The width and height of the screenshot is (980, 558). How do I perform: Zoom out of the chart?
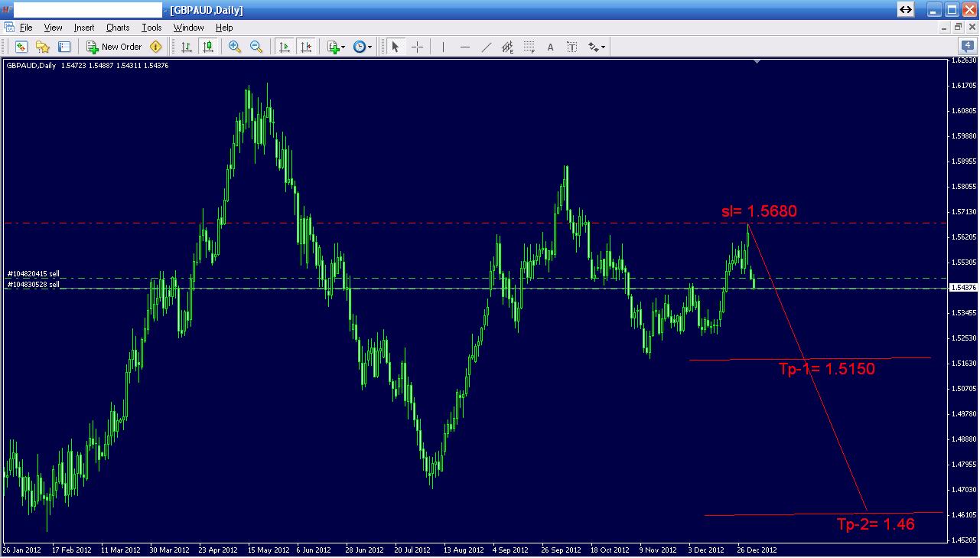pyautogui.click(x=256, y=47)
